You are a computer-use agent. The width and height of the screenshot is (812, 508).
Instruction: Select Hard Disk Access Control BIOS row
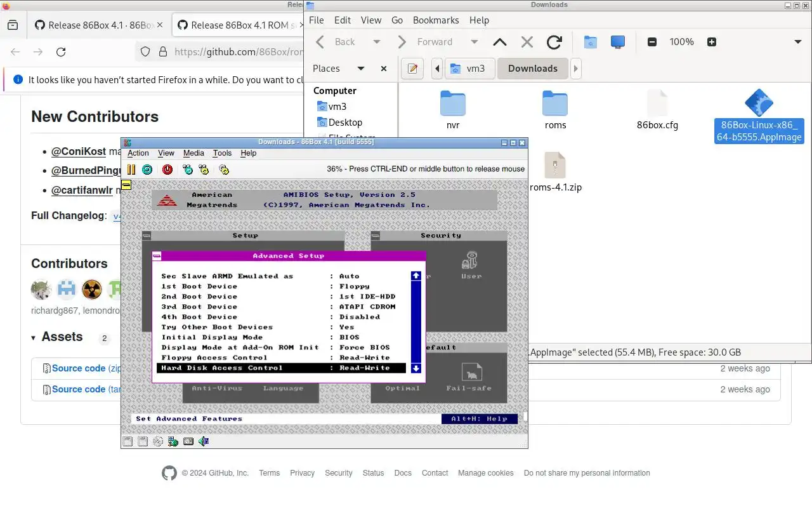(281, 368)
